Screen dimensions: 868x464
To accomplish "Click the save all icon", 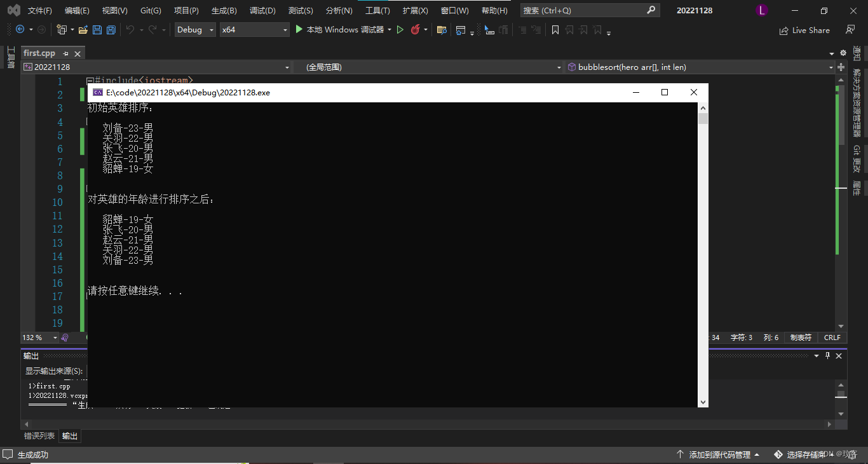I will click(111, 30).
